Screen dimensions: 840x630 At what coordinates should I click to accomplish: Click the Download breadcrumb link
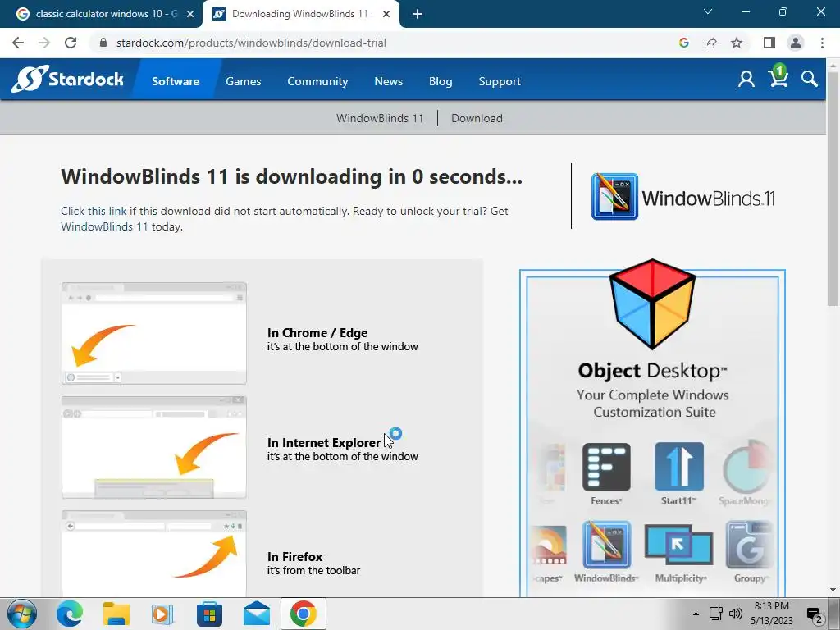tap(477, 118)
